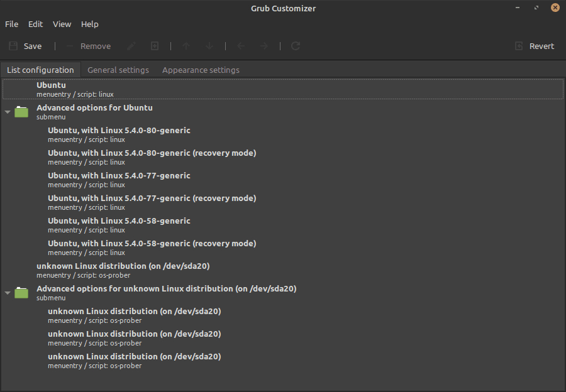Click the Save button label

pyautogui.click(x=33, y=46)
